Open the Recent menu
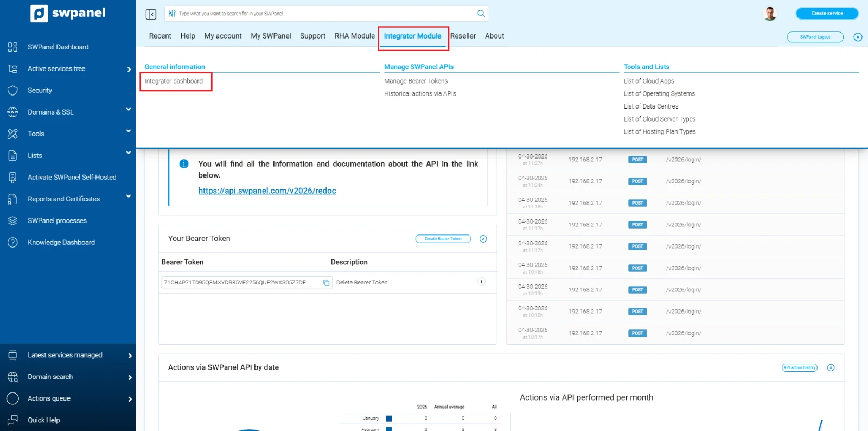 pos(160,36)
